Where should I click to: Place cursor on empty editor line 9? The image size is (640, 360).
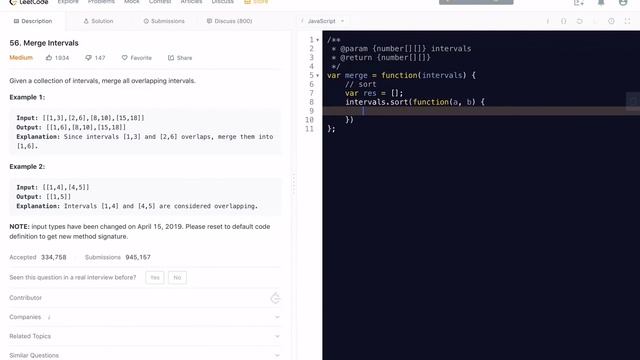[481, 111]
